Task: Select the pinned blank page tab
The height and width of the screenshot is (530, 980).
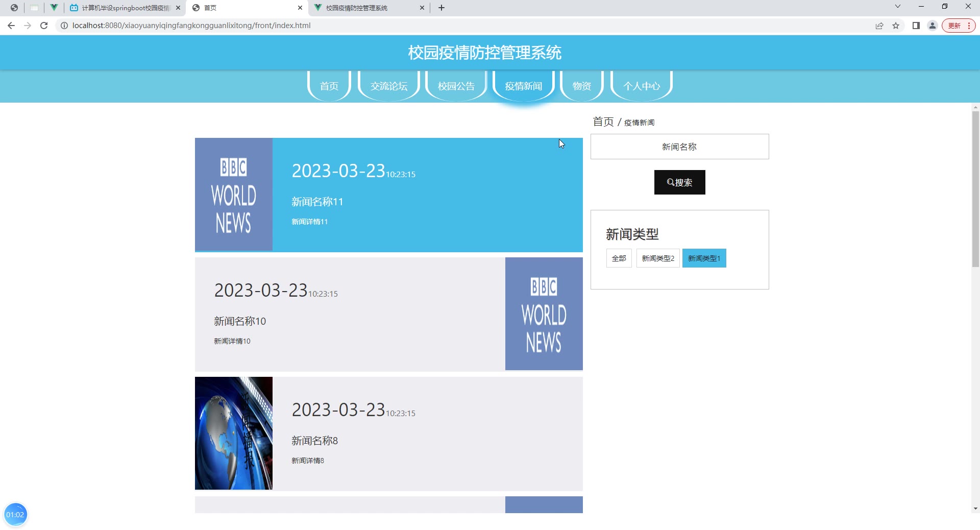Action: 34,8
